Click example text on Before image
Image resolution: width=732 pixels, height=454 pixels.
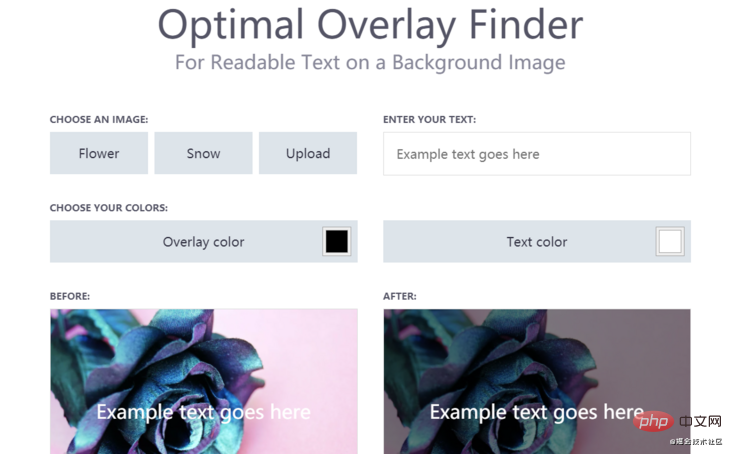click(x=204, y=412)
